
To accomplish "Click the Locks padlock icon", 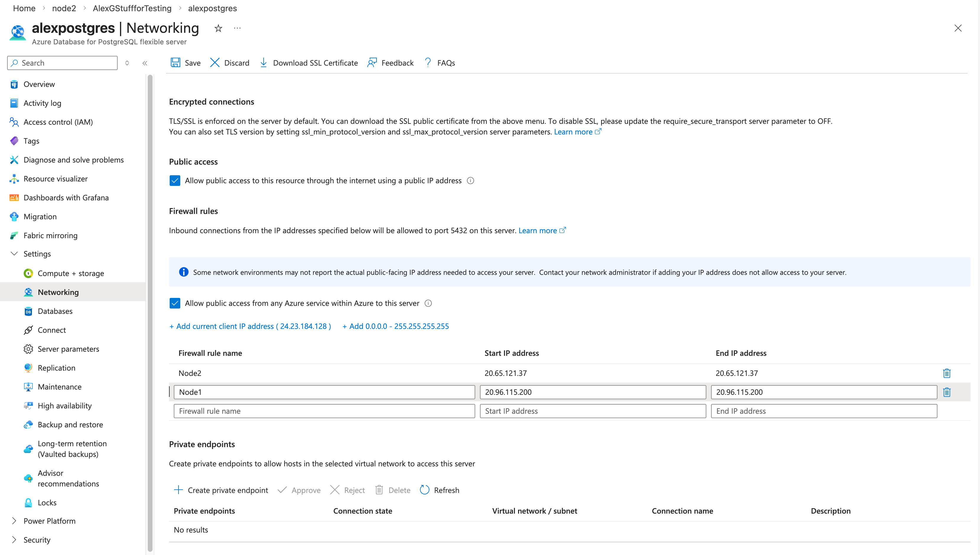I will tap(28, 503).
